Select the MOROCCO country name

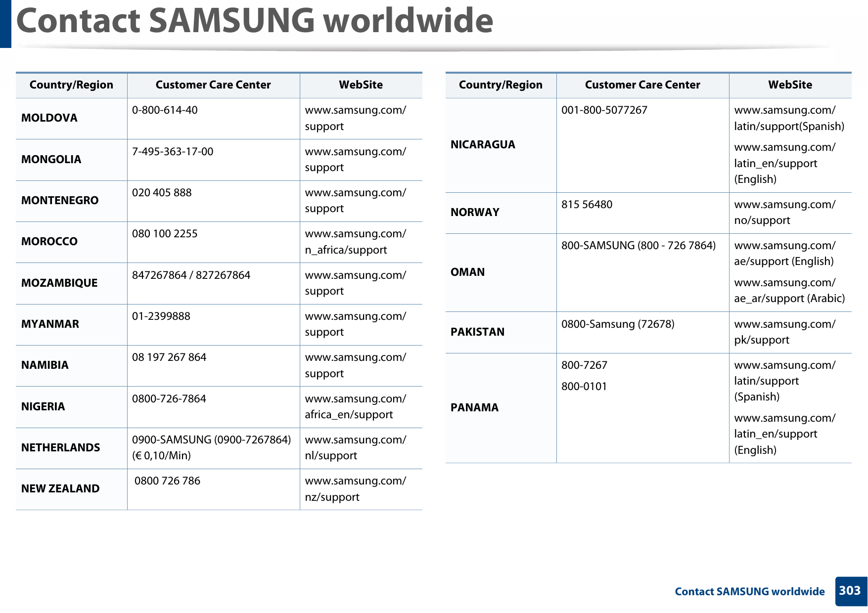(x=49, y=242)
